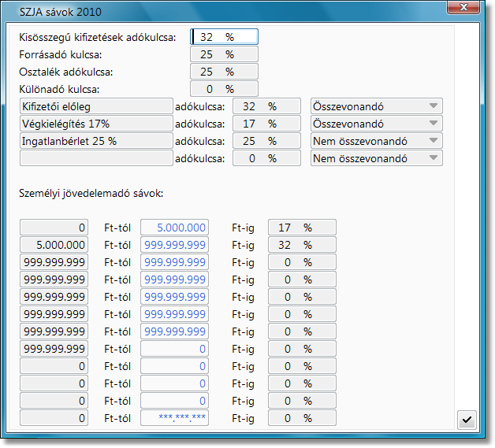Open the Ingatlanbérlet Nem összevonandó dropdown

(376, 141)
